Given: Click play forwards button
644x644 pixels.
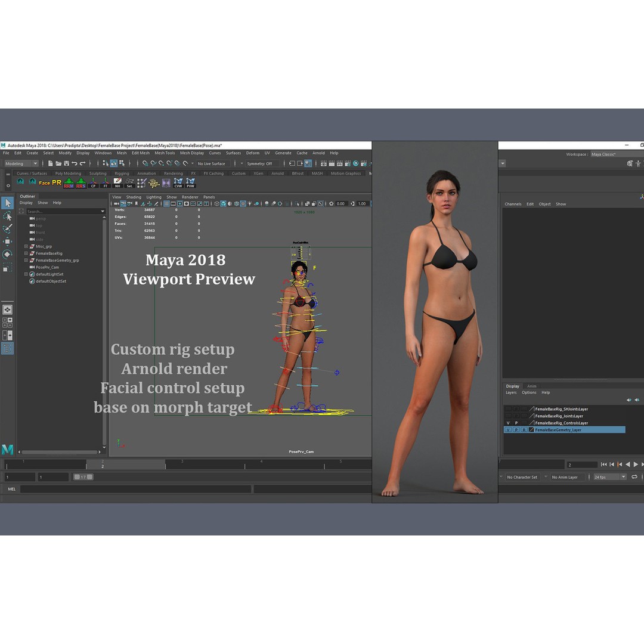Looking at the screenshot, I should tap(636, 464).
